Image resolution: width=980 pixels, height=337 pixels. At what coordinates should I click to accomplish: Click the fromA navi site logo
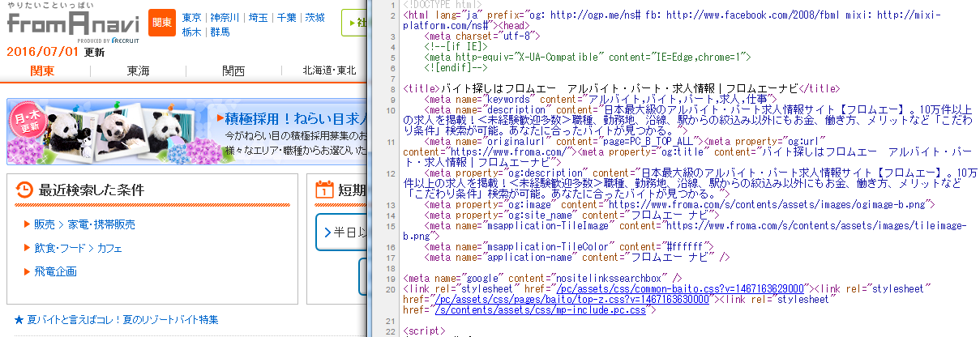[75, 24]
